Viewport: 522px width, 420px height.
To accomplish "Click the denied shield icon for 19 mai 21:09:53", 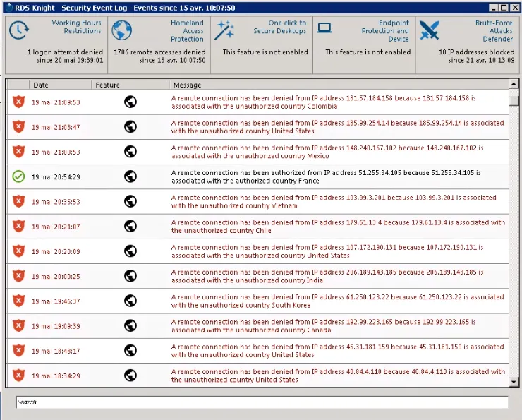I will 18,102.
